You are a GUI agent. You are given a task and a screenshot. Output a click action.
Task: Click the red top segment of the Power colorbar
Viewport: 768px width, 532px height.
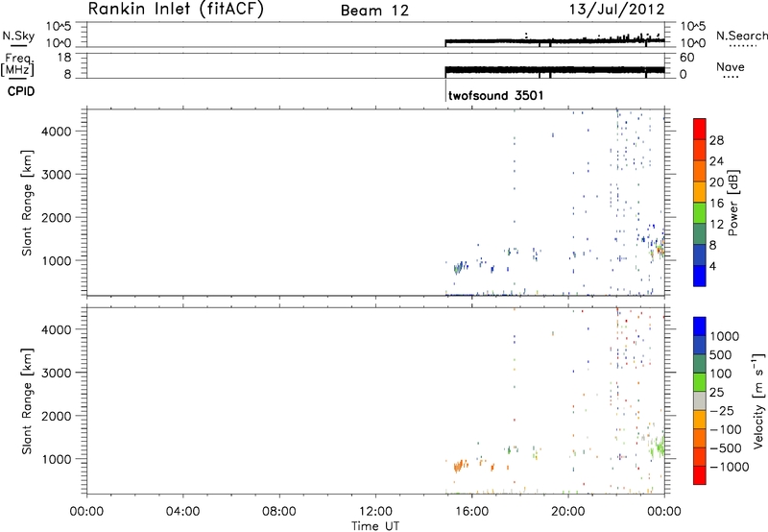point(700,129)
